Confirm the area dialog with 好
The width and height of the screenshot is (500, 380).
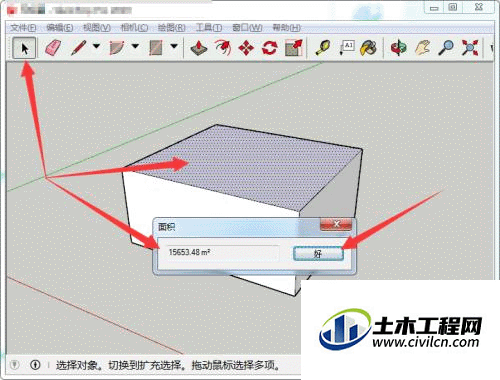tap(318, 254)
